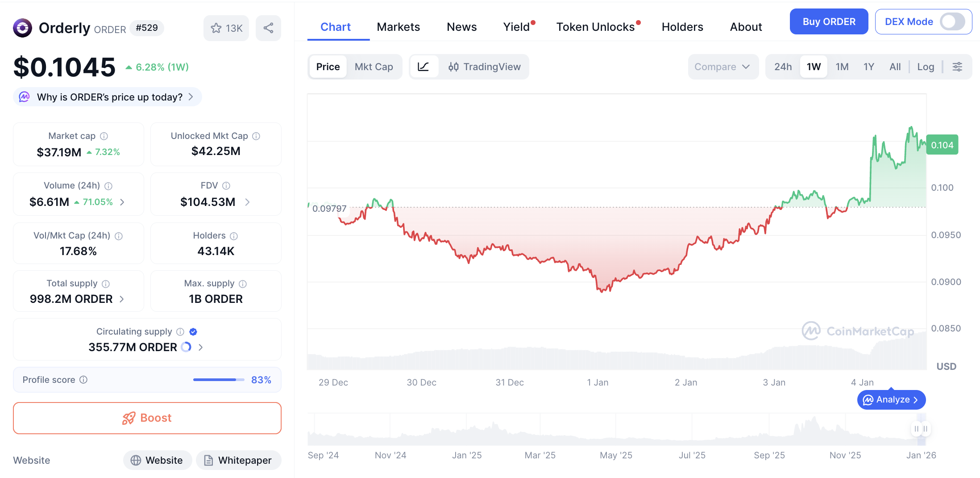Toggle DEX Mode switch
The width and height of the screenshot is (980, 478).
click(x=952, y=21)
